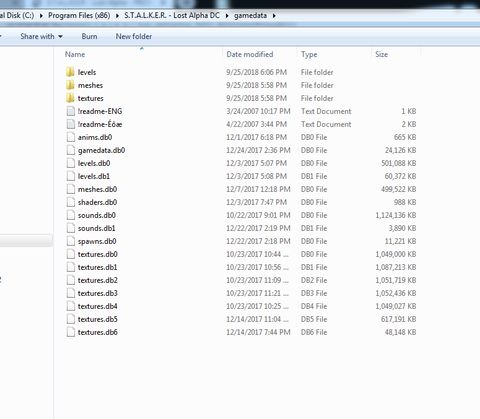Click the 501,088 KB size value
The height and width of the screenshot is (419, 480).
coord(399,163)
